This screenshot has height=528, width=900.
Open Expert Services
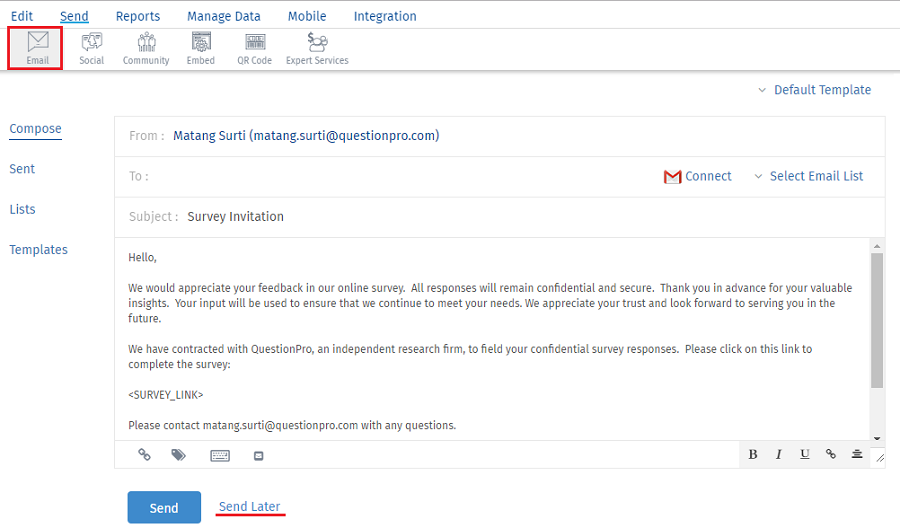pyautogui.click(x=317, y=48)
